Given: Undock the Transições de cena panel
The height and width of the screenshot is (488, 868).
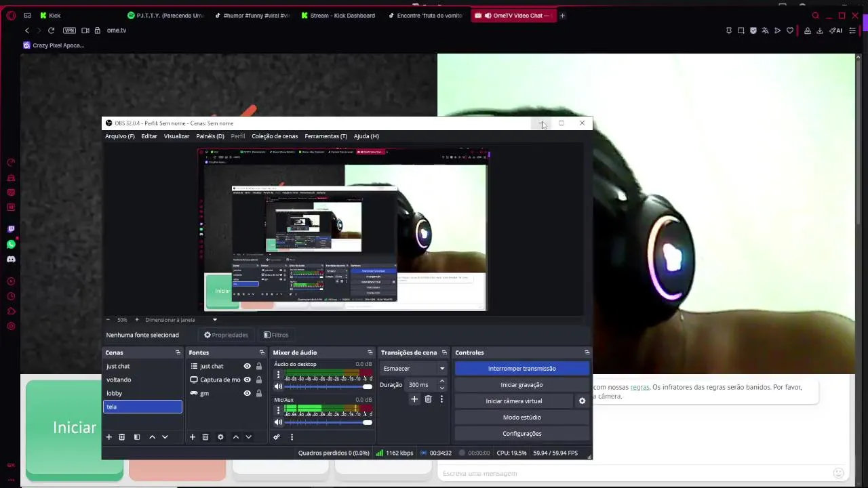Looking at the screenshot, I should (444, 352).
